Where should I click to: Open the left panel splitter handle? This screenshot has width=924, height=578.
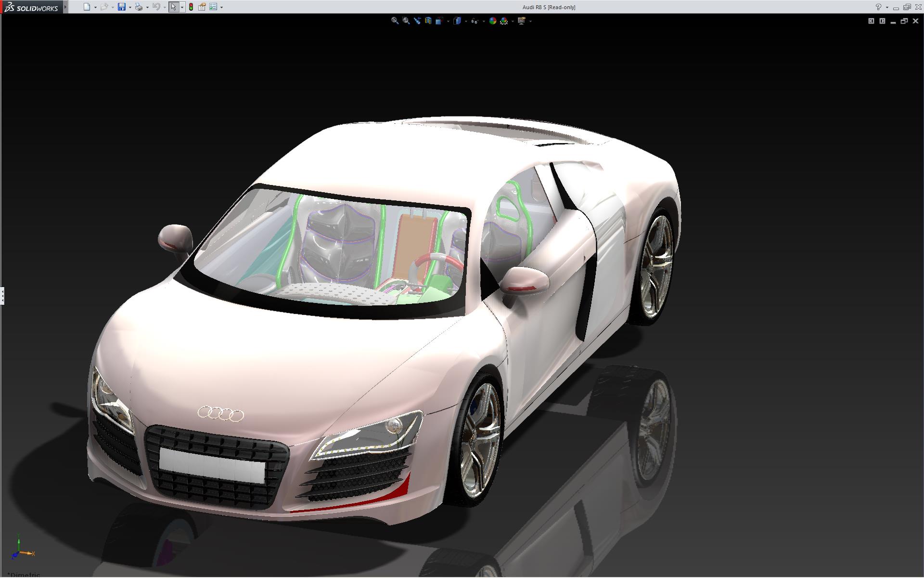[x=2, y=295]
